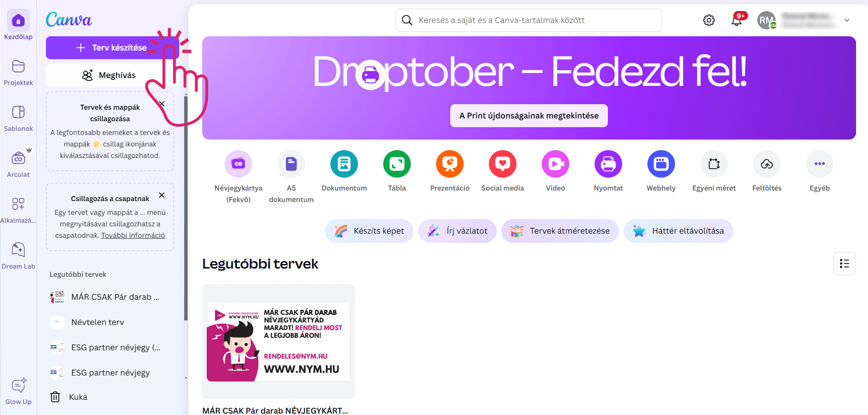This screenshot has height=415, width=868.
Task: Open Kuka trash
Action: [x=69, y=397]
